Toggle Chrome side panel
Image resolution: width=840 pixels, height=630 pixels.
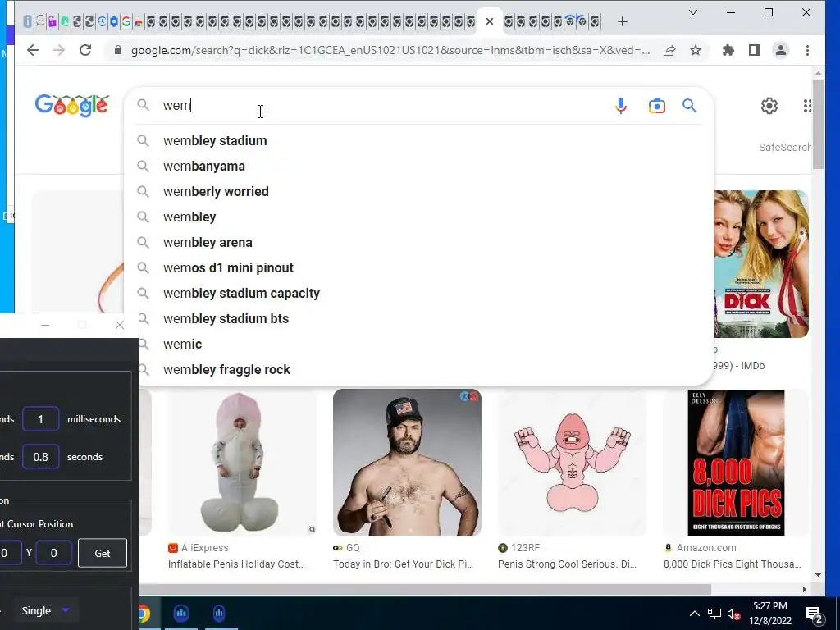[755, 50]
